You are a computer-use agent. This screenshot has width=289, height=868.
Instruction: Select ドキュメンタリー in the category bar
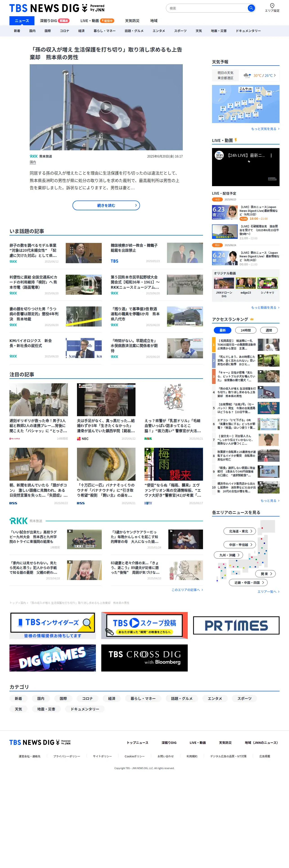pyautogui.click(x=248, y=31)
